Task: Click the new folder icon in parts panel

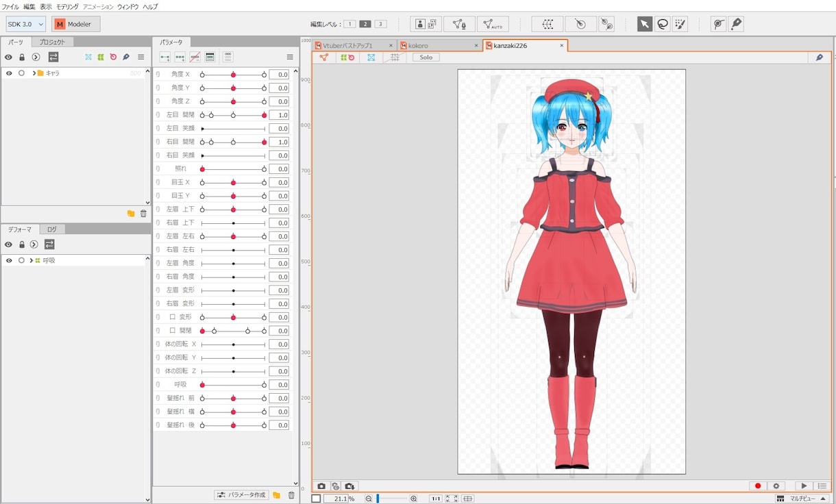Action: pos(131,214)
